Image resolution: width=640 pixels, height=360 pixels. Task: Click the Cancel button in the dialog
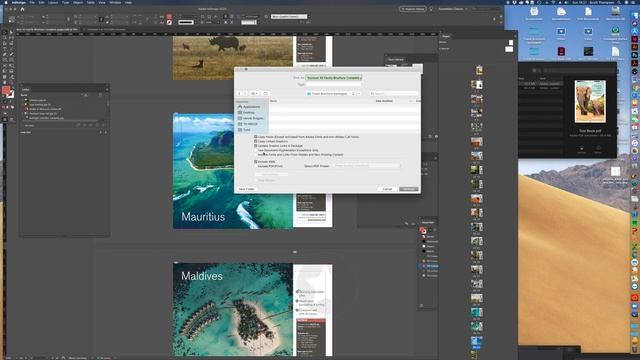click(x=387, y=189)
